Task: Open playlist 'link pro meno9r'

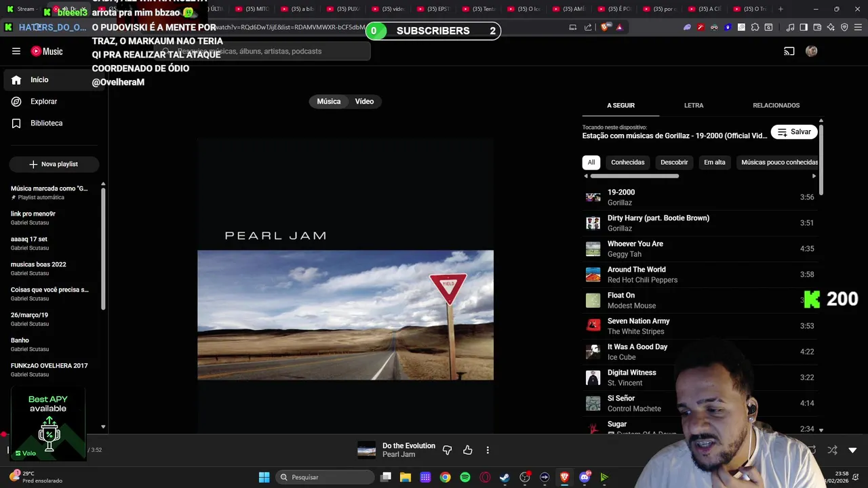Action: click(x=50, y=218)
